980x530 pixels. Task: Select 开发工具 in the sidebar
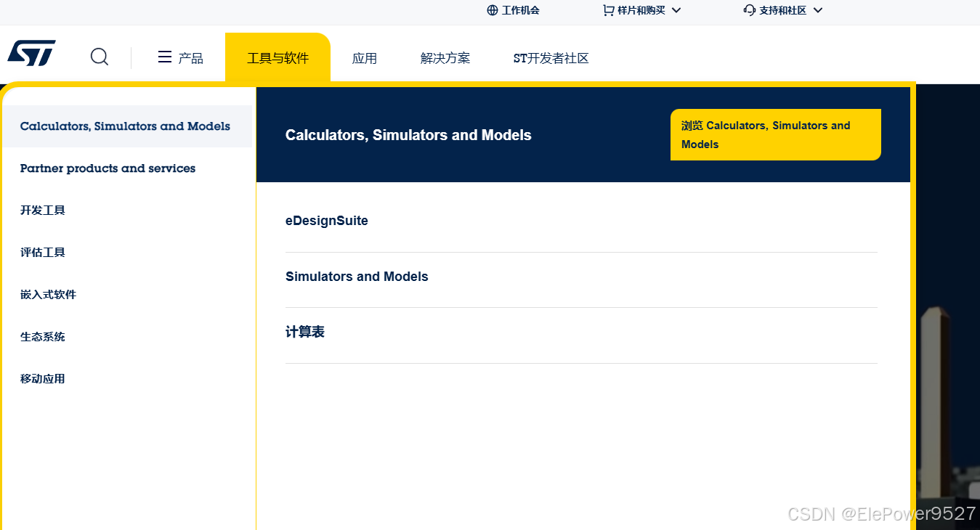pos(43,211)
